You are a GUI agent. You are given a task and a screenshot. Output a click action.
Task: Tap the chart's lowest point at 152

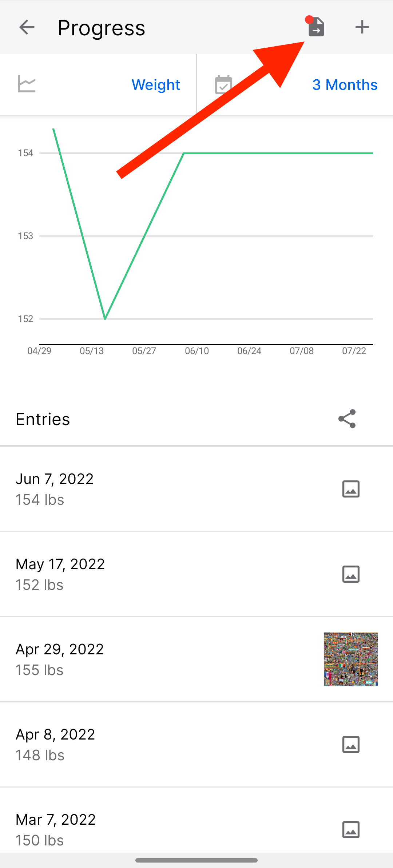pyautogui.click(x=105, y=319)
